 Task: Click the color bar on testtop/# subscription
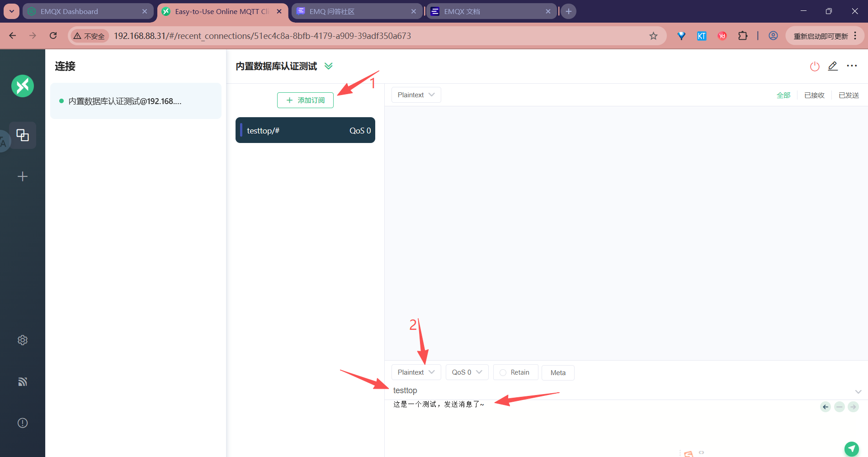[241, 130]
